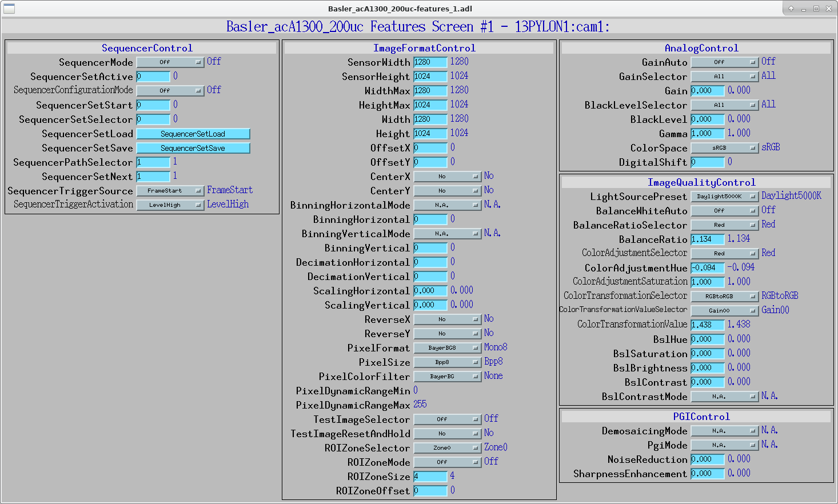Open the DemosaicingMode dropdown
The height and width of the screenshot is (504, 838).
(x=725, y=430)
